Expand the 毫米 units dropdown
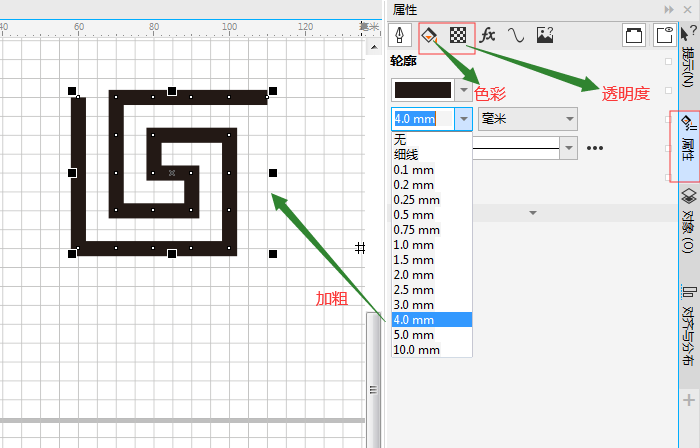Screen dimensions: 700x448 [568, 119]
